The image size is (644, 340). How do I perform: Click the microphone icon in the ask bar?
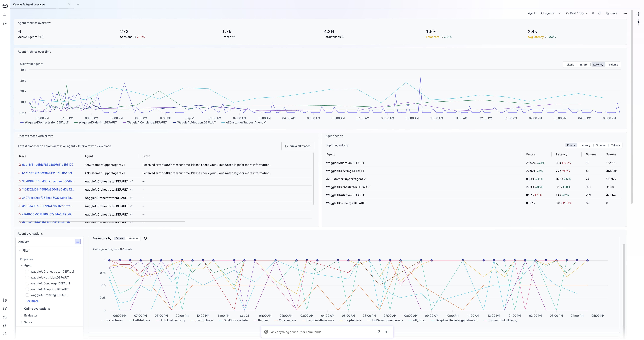379,332
